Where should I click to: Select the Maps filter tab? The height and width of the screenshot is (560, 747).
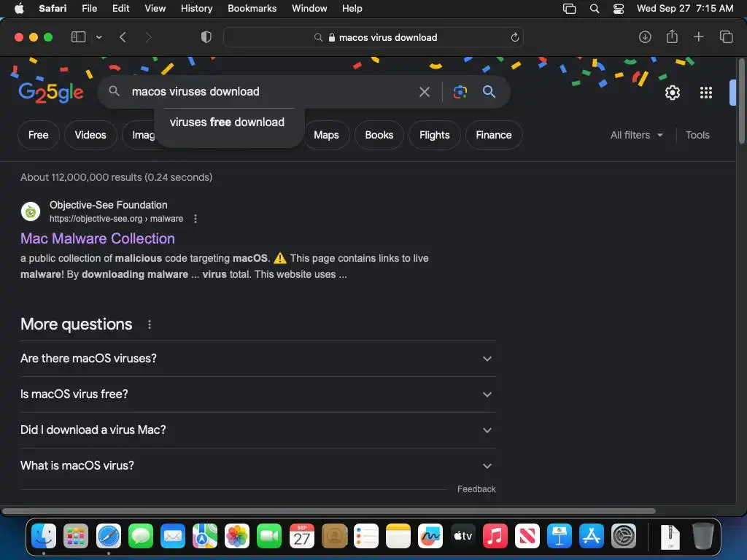[326, 135]
